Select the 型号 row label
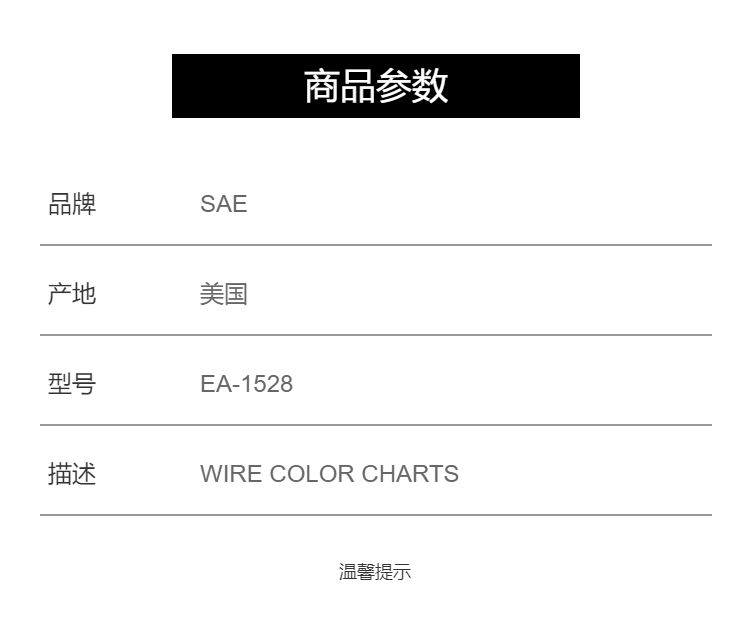Viewport: 750px width, 630px height. 72,384
